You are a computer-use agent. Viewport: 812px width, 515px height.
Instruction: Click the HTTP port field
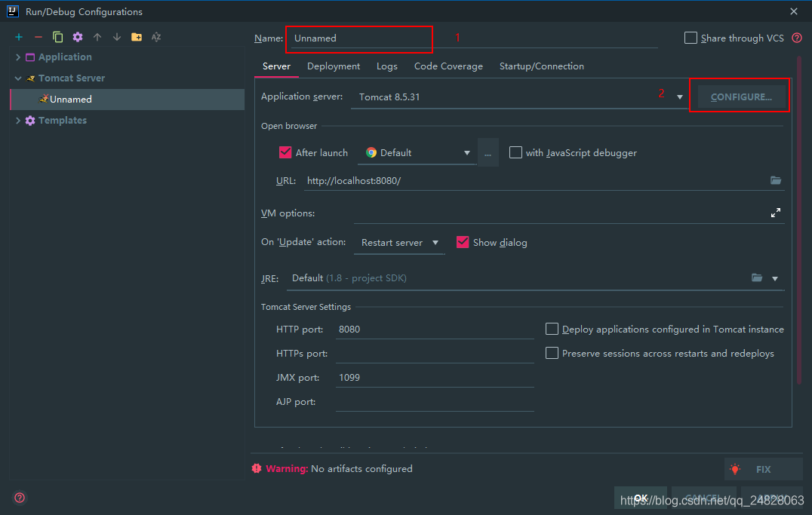435,330
